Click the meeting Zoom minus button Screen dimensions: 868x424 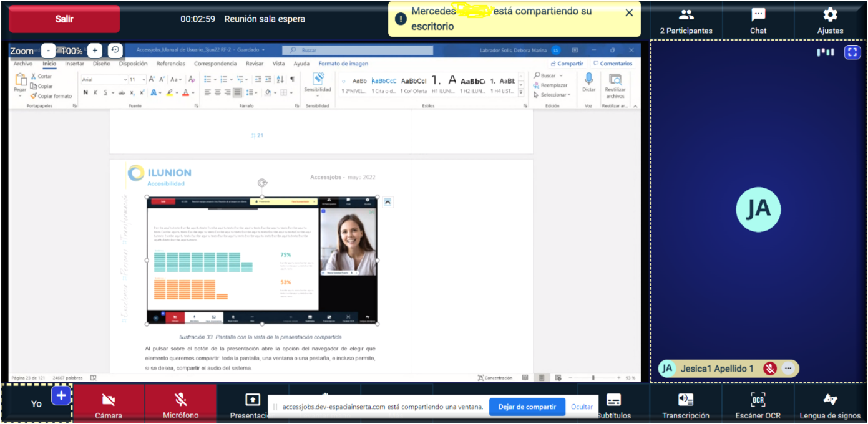tap(49, 51)
